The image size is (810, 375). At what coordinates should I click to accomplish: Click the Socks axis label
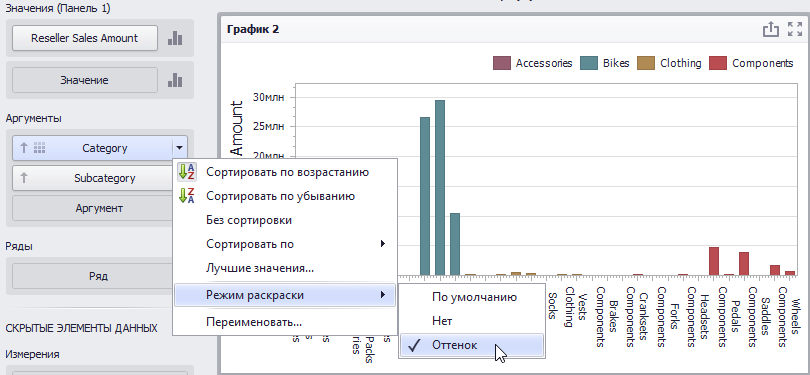pyautogui.click(x=552, y=306)
